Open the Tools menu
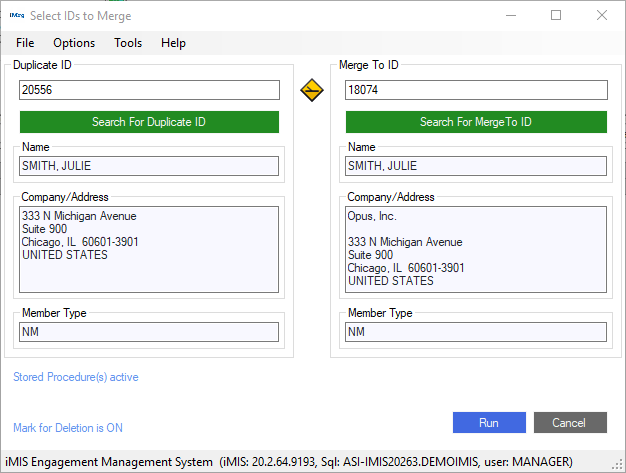The width and height of the screenshot is (626, 473). 128,43
